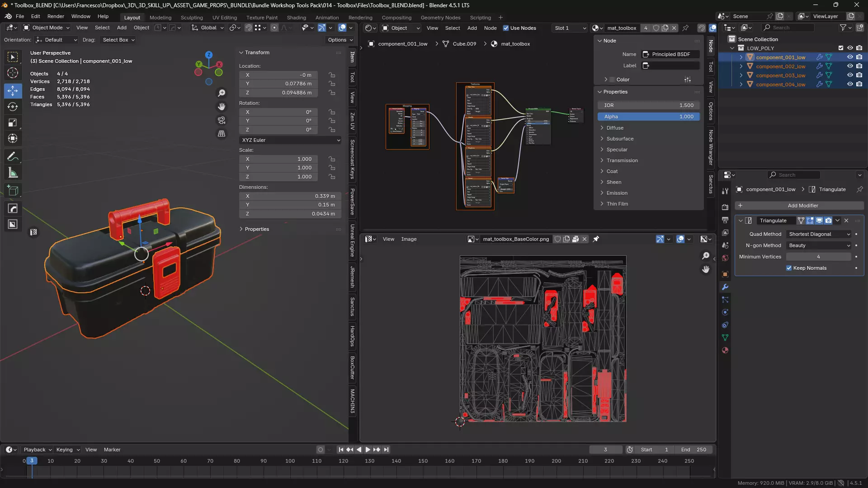Switch perspective/orthographic grid icon in viewport
The height and width of the screenshot is (488, 868).
(x=222, y=134)
